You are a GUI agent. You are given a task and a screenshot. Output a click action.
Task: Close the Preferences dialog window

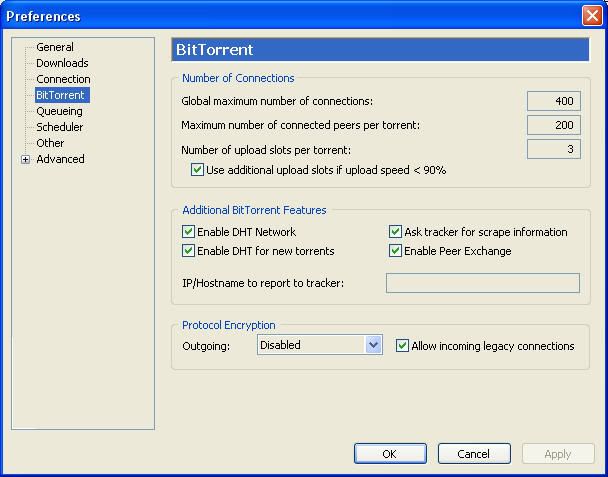(592, 16)
